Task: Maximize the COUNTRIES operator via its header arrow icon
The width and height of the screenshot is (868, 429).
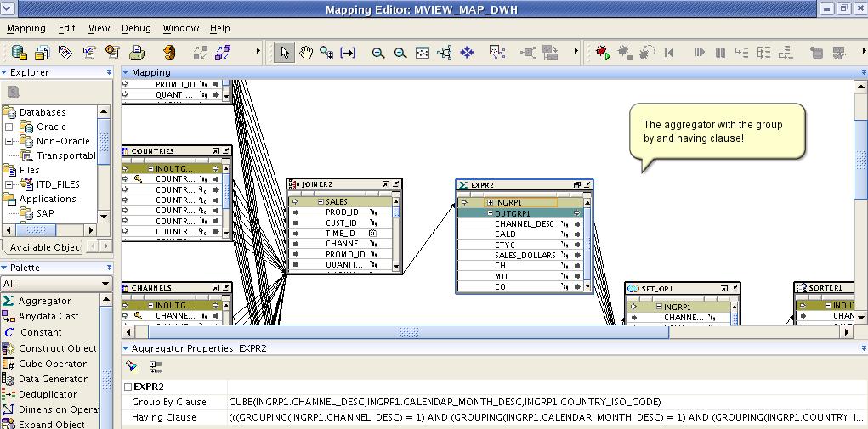Action: click(215, 151)
